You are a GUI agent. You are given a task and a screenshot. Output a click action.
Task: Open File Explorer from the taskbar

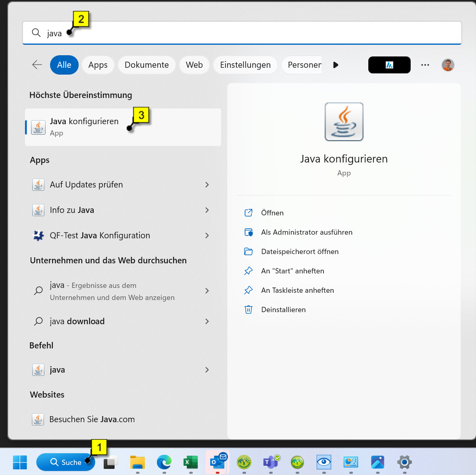click(x=138, y=462)
